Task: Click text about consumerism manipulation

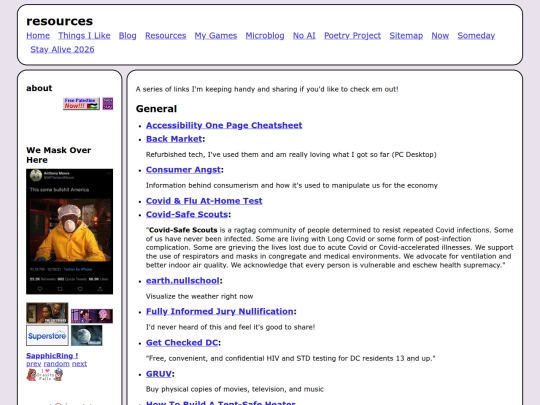Action: tap(292, 186)
